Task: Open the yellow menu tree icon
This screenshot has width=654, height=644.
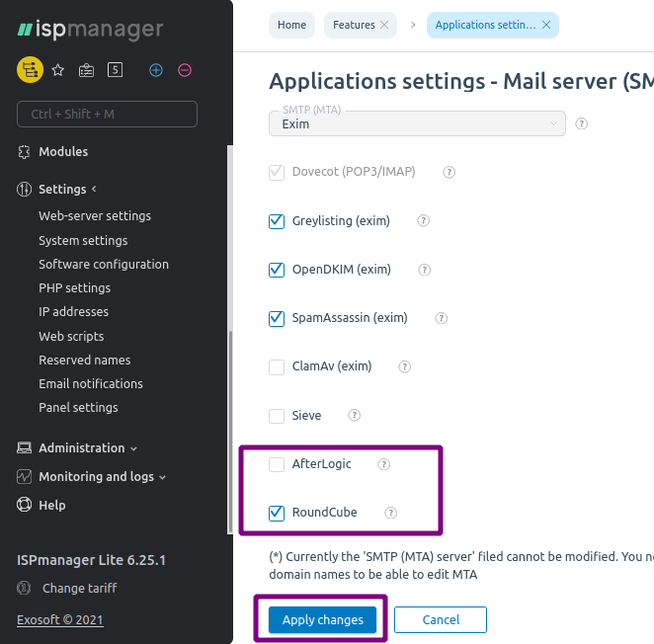Action: 30,70
